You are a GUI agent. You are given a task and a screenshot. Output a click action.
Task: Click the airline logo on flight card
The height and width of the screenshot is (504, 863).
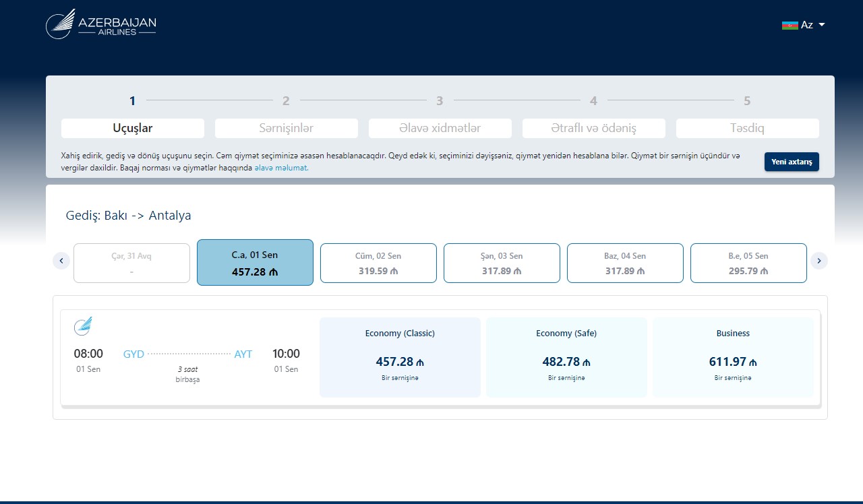[x=83, y=326]
